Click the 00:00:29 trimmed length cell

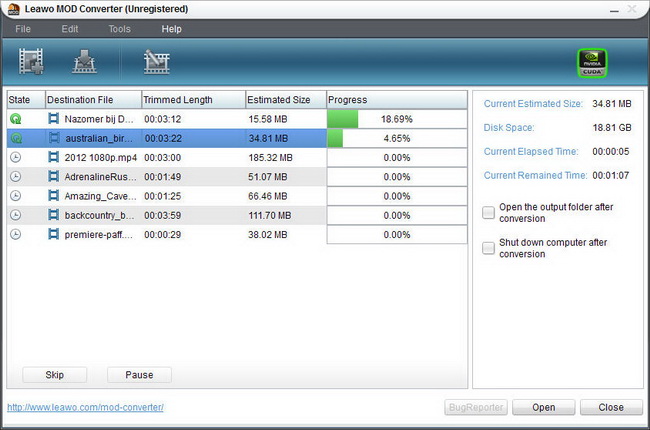pos(162,234)
